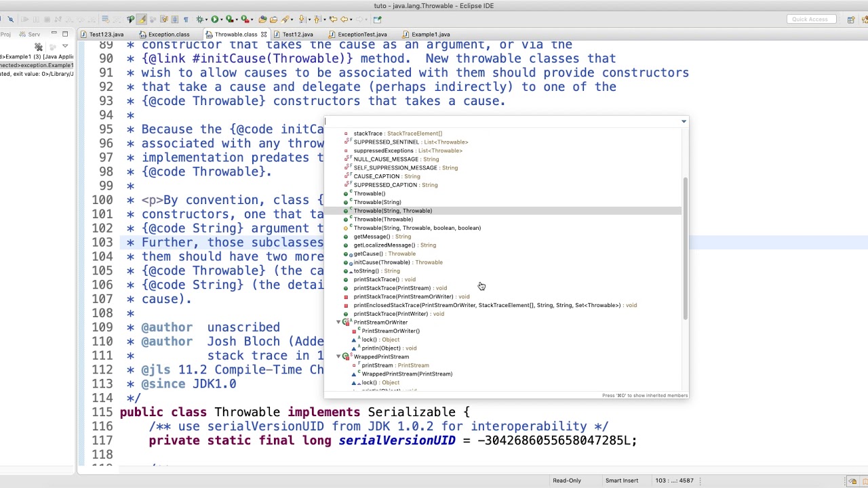868x488 pixels.
Task: Open Debug launch dropdown arrow
Action: pyautogui.click(x=207, y=20)
